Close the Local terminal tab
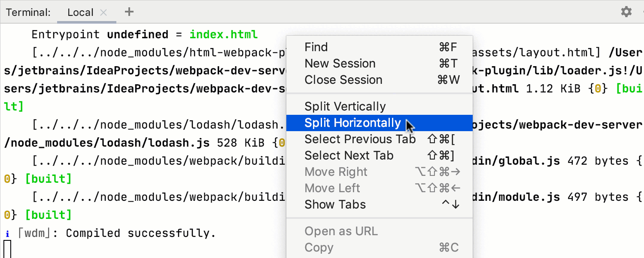This screenshot has height=258, width=644. [103, 12]
